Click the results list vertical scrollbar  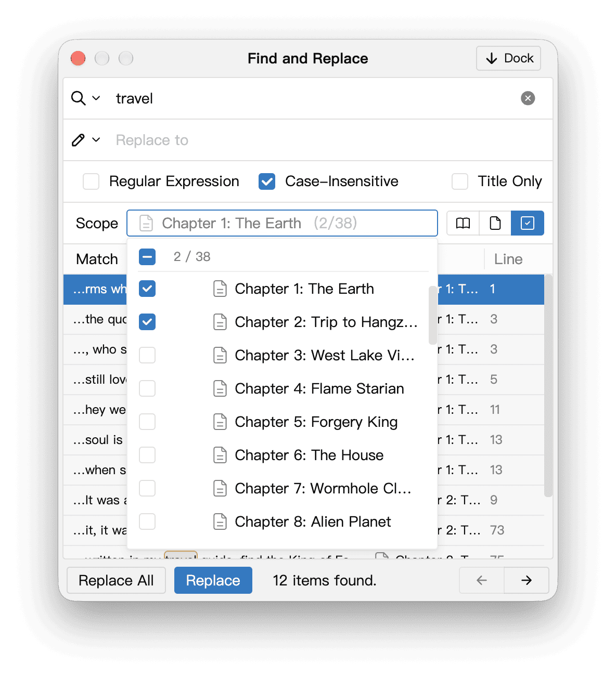pos(548,386)
